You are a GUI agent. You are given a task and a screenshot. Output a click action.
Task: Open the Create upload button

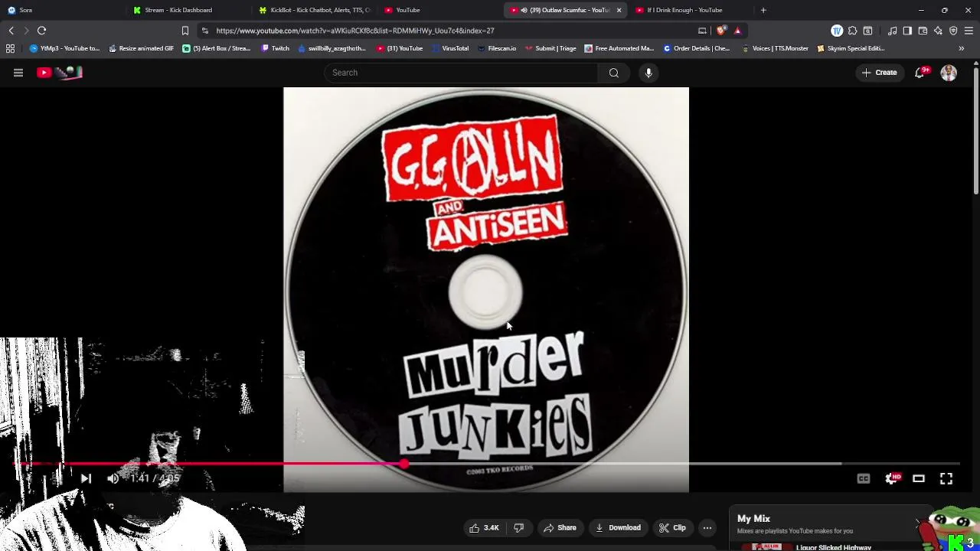pos(879,73)
